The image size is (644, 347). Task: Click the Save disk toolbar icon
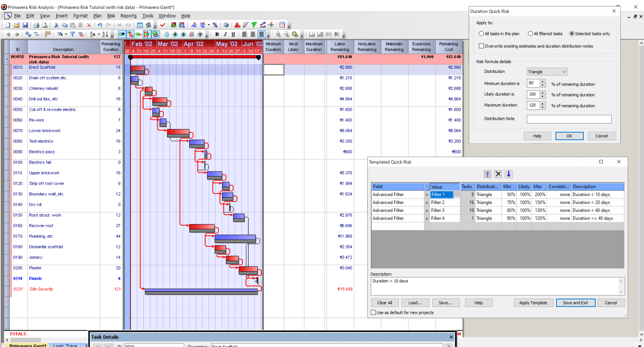click(x=25, y=25)
